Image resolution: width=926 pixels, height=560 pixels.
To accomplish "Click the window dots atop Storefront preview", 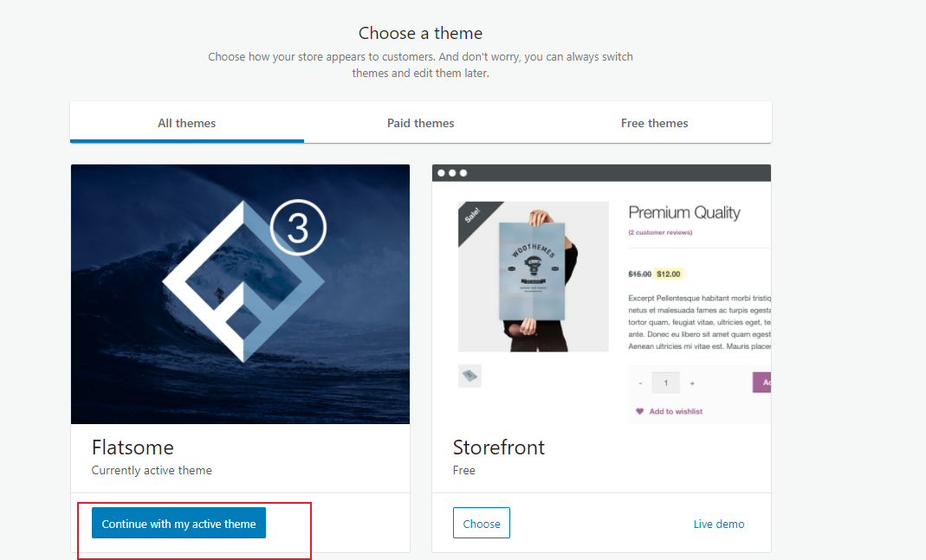I will (452, 173).
